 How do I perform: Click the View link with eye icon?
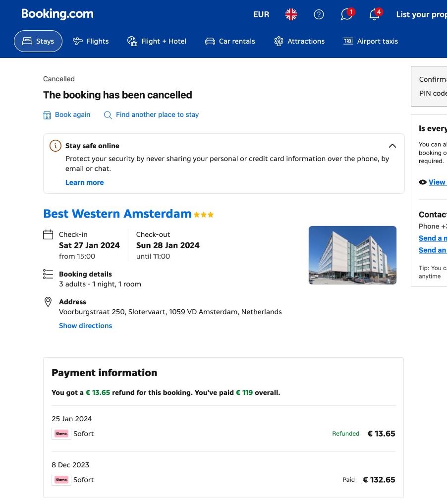pyautogui.click(x=438, y=182)
